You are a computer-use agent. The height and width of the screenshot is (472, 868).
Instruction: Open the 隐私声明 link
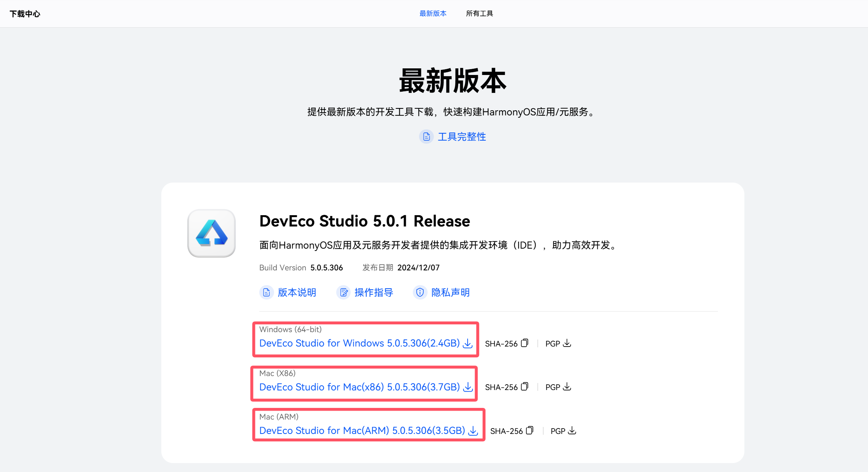tap(451, 293)
